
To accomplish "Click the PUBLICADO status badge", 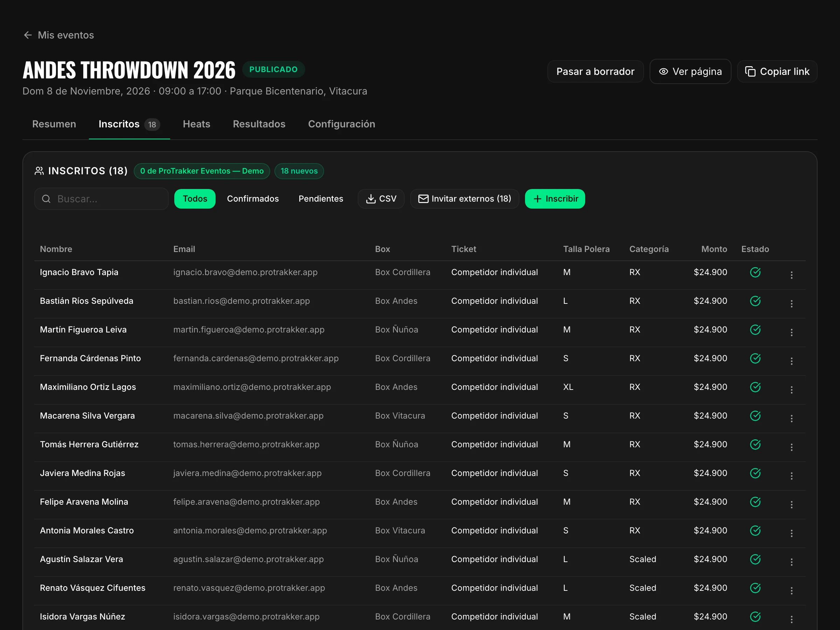I will (273, 70).
